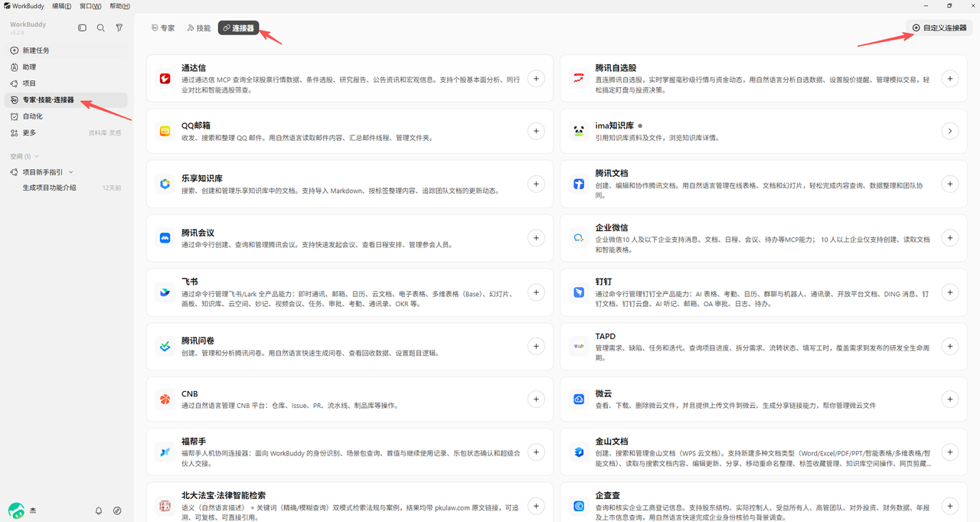980x522 pixels.
Task: Switch to the 专家 tab
Action: (163, 28)
